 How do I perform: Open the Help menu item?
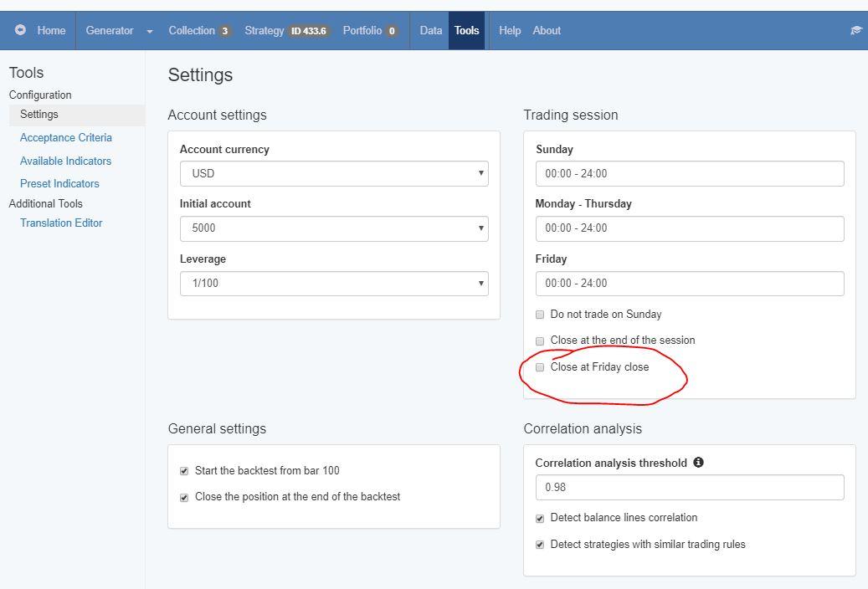(x=509, y=31)
